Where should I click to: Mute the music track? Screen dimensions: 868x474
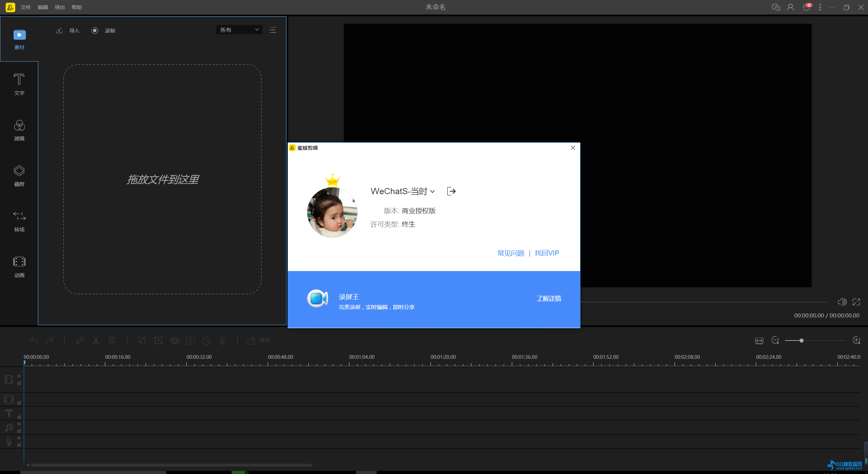point(19,424)
